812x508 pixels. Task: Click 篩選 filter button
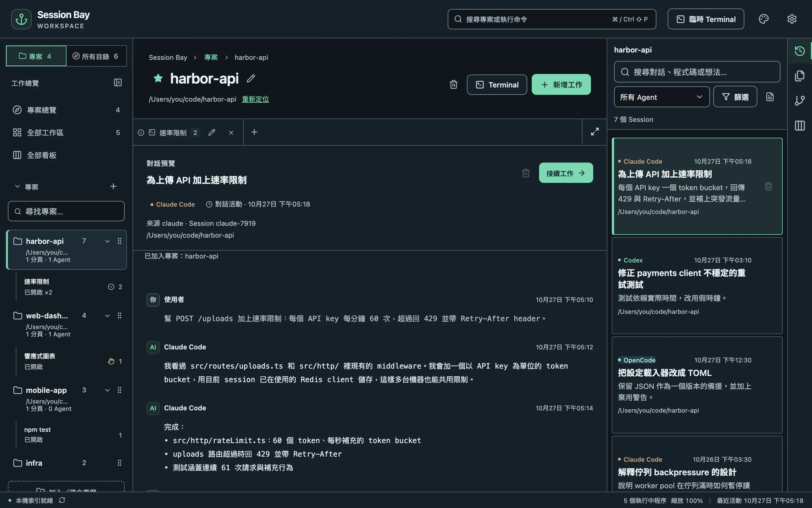coord(735,97)
